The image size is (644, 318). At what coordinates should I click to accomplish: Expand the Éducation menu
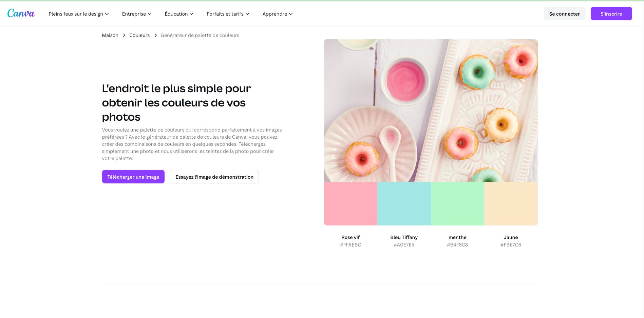[179, 14]
